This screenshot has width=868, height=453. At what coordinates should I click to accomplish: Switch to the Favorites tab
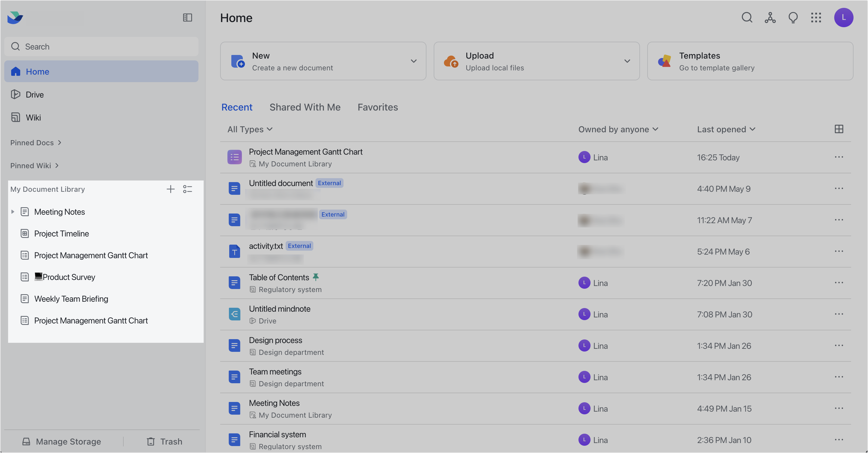(x=377, y=107)
